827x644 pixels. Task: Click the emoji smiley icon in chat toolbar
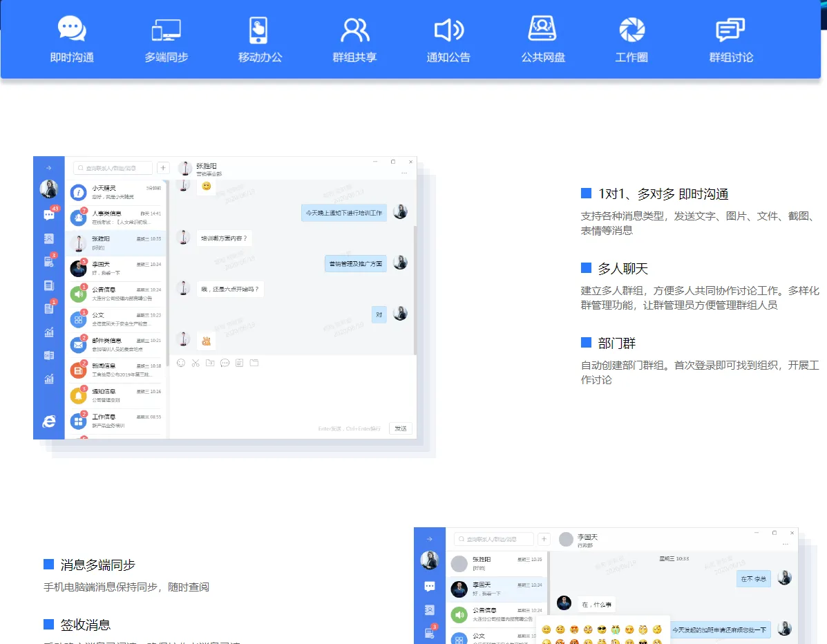tap(181, 363)
